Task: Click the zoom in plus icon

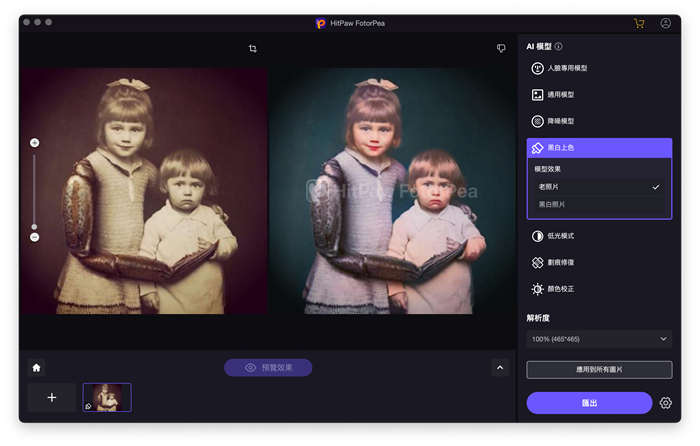Action: click(x=34, y=143)
